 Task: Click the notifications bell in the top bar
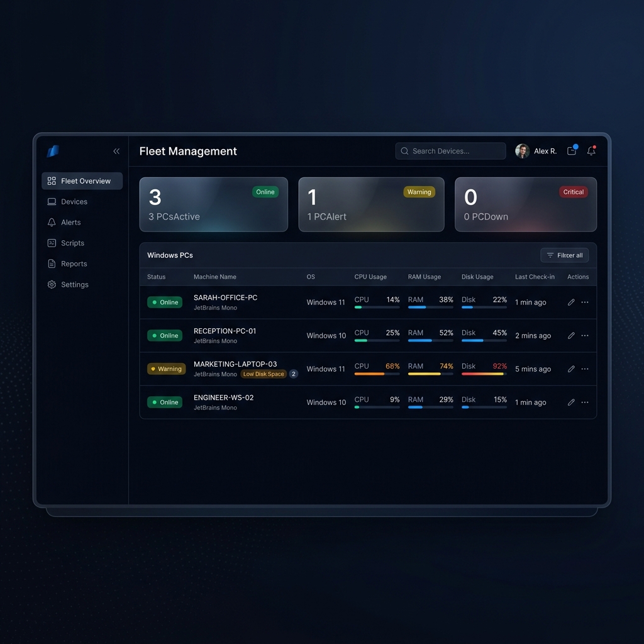pyautogui.click(x=591, y=151)
